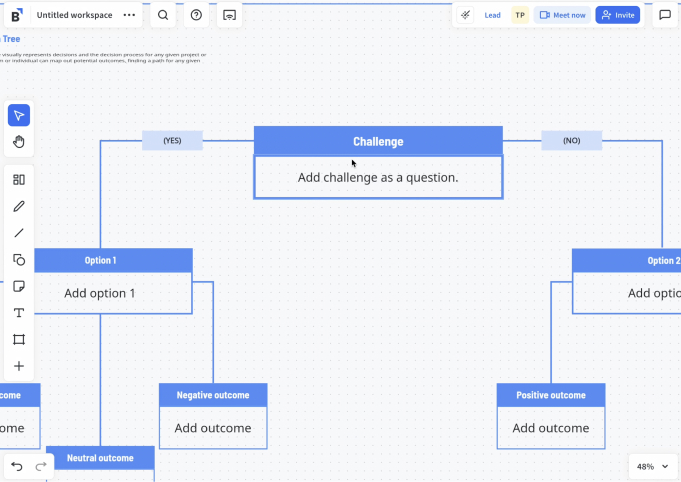Open the templates panel icon

pyautogui.click(x=18, y=180)
